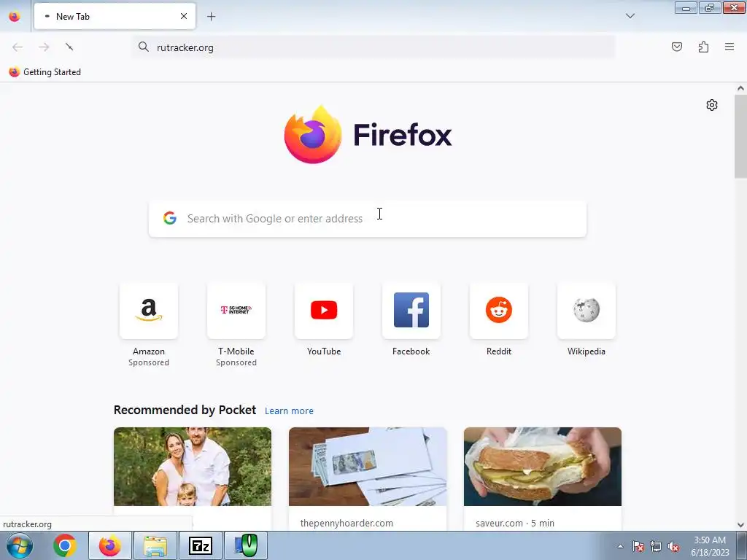The width and height of the screenshot is (747, 560).
Task: Open the saveur.com sandwich story
Action: [x=543, y=467]
